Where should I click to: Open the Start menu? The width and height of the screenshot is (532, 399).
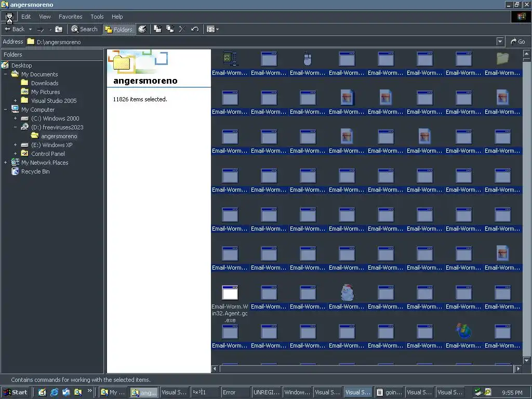pos(15,392)
